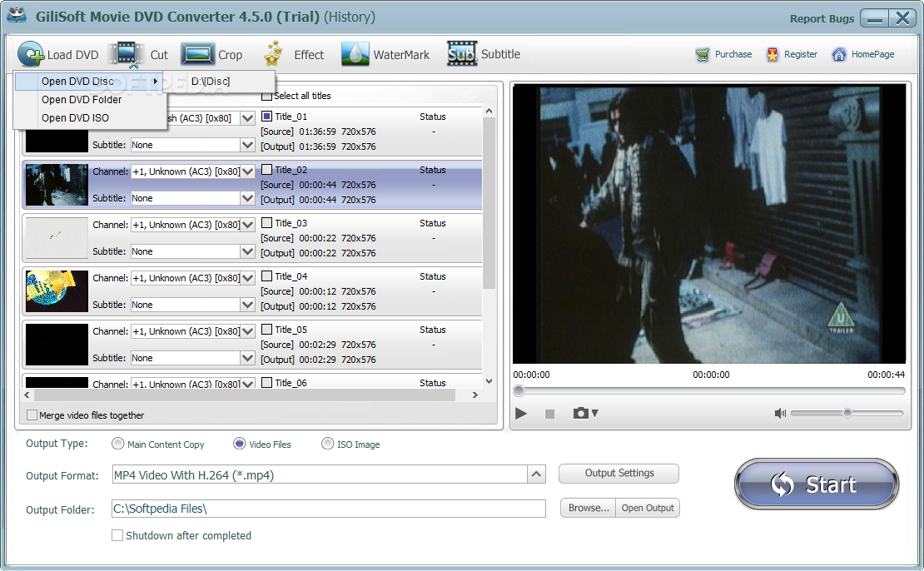Click the video preview area

click(x=709, y=224)
